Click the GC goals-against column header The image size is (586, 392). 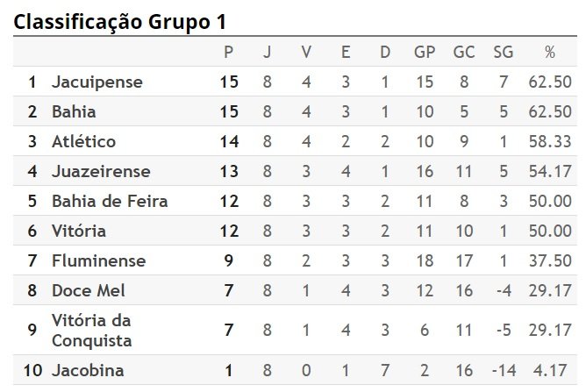point(464,52)
